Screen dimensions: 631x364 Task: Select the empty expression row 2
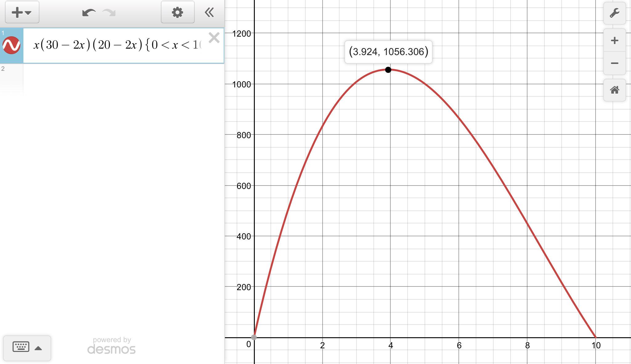[x=123, y=78]
